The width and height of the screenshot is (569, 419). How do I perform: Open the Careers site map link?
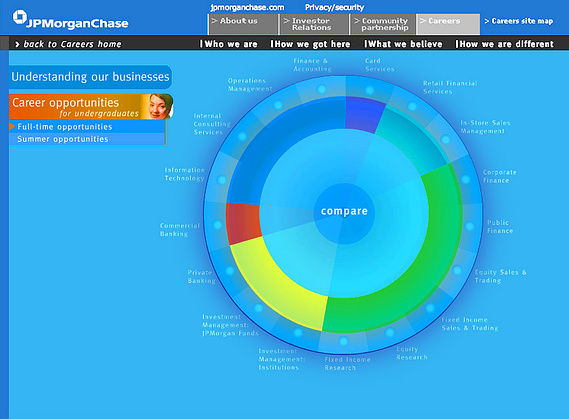(x=519, y=21)
